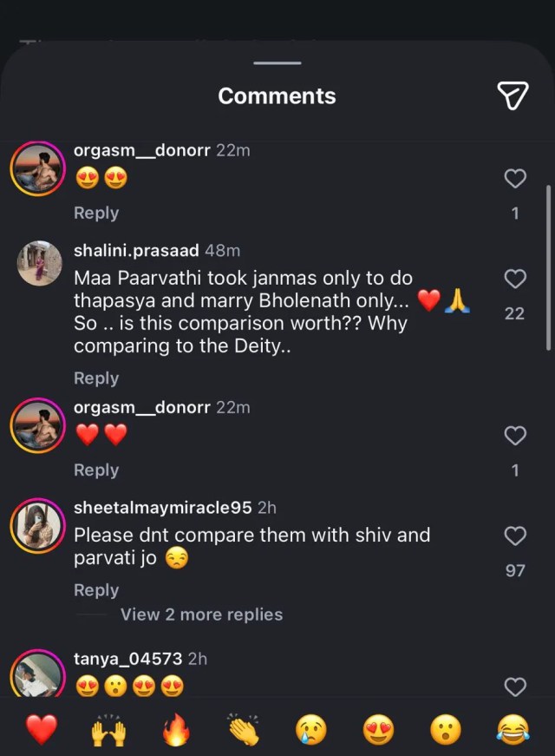
Task: Select the clapping hands emoji reaction
Action: (x=244, y=729)
